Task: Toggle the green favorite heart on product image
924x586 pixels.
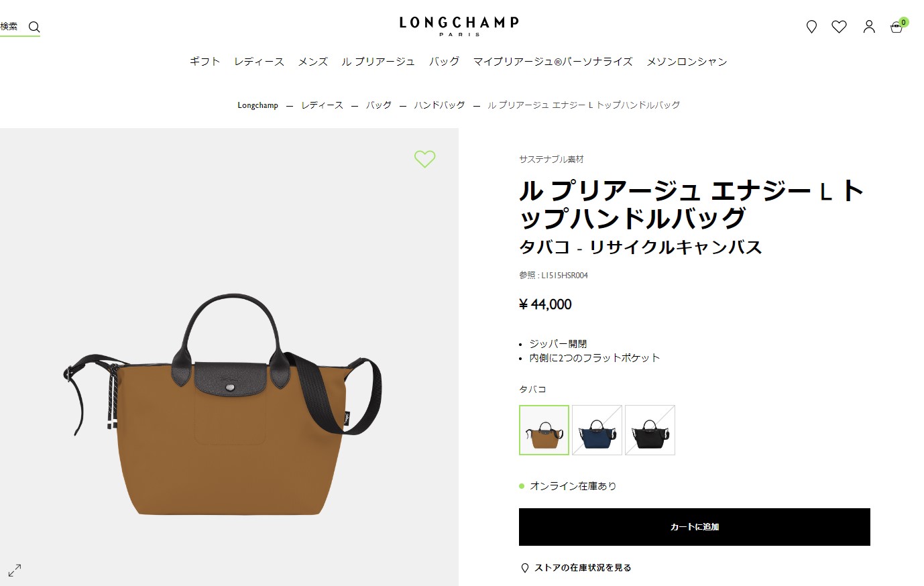Action: [x=424, y=159]
